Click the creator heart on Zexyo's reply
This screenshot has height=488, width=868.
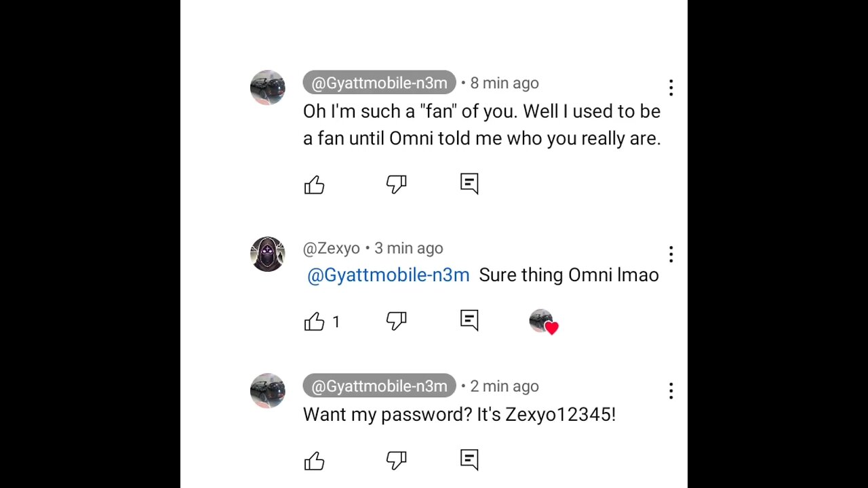pyautogui.click(x=542, y=322)
